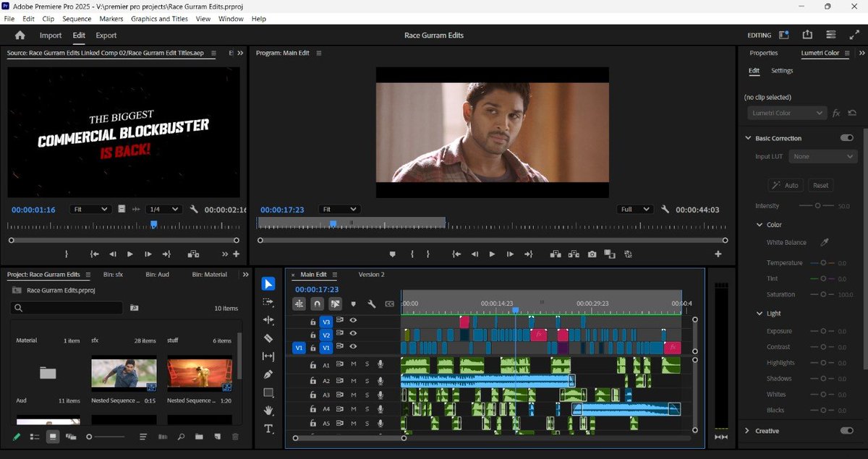Switch to the Properties panel tab

(x=764, y=53)
